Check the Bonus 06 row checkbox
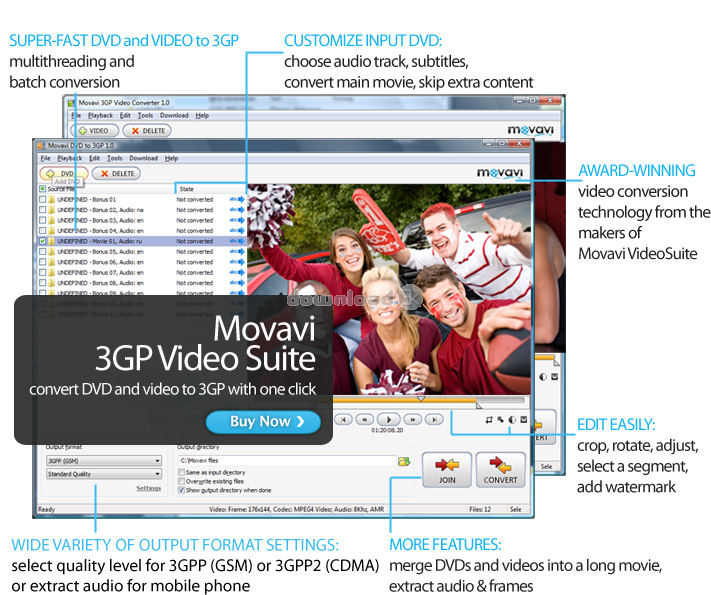Screen dimensions: 711x595 [43, 262]
